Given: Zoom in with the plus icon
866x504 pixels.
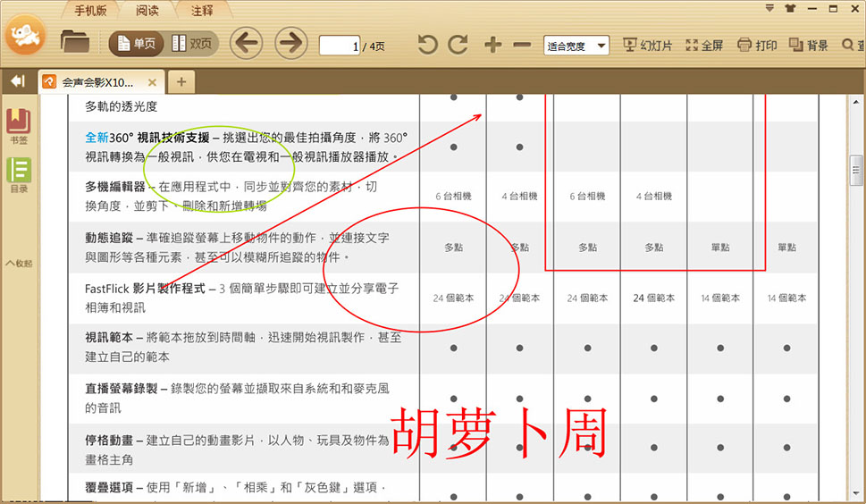Looking at the screenshot, I should coord(492,44).
